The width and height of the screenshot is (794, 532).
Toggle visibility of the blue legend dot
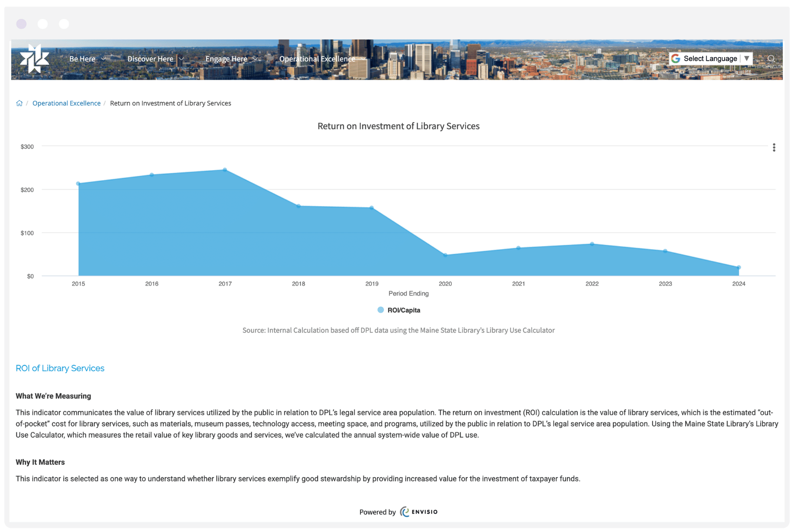(380, 310)
